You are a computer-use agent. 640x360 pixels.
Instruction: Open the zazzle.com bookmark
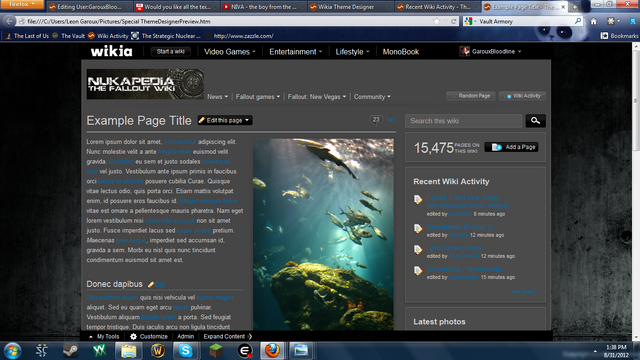(x=240, y=36)
